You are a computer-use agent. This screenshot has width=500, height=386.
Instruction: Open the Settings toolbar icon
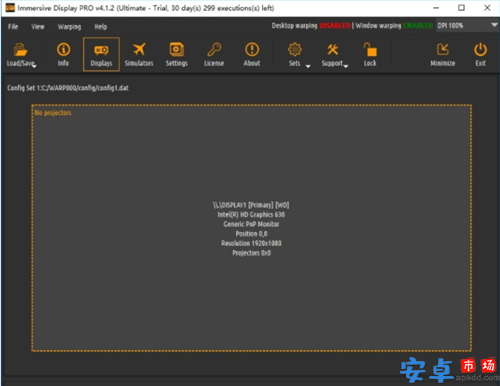pyautogui.click(x=177, y=49)
